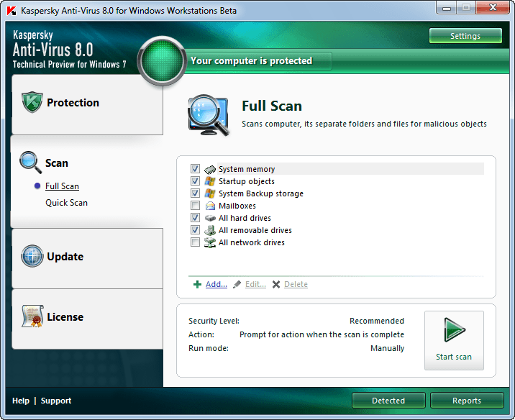The height and width of the screenshot is (420, 515).
Task: Open the Reports button
Action: 467,401
